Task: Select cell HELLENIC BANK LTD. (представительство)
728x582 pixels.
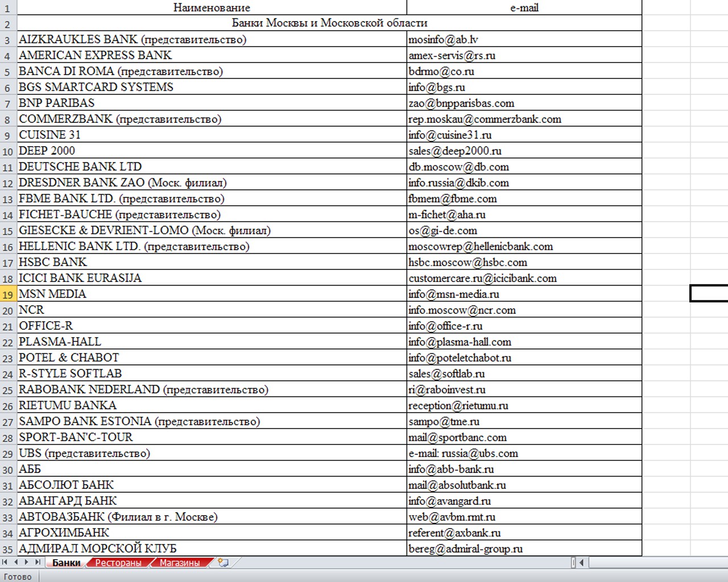Action: (x=212, y=246)
